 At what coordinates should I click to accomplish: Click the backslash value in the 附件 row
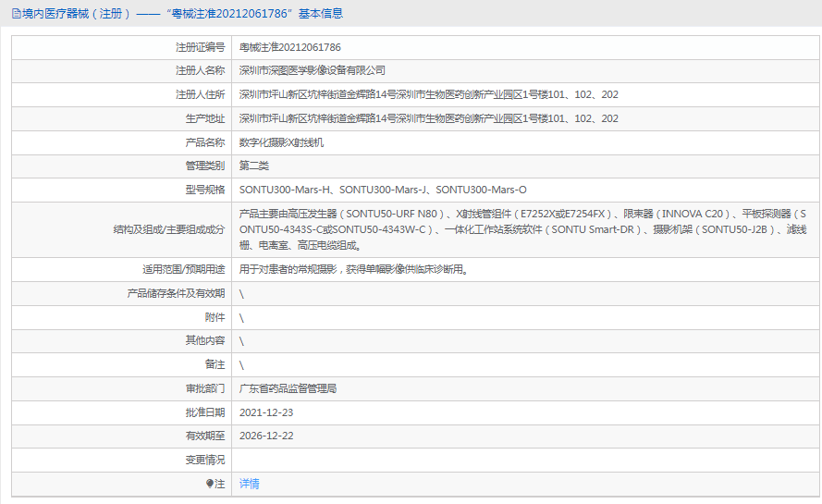[241, 317]
